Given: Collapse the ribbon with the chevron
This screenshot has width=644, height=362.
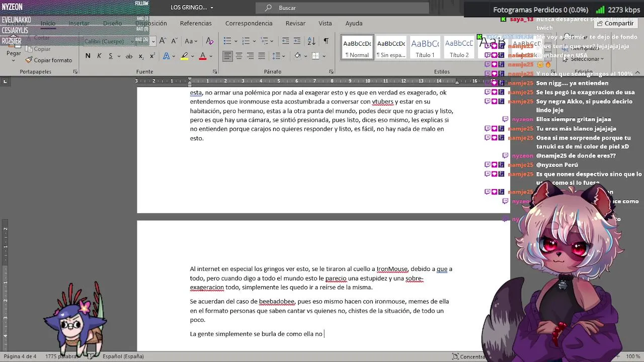Looking at the screenshot, I should click(x=637, y=72).
